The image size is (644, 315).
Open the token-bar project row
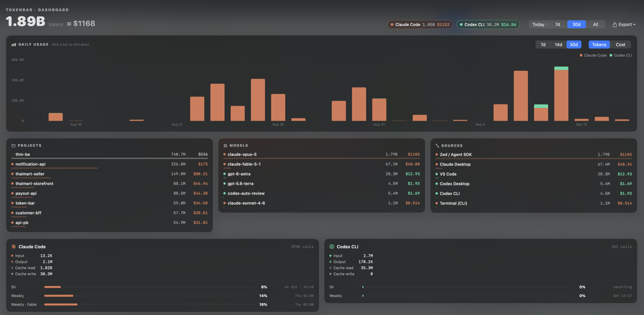point(109,203)
